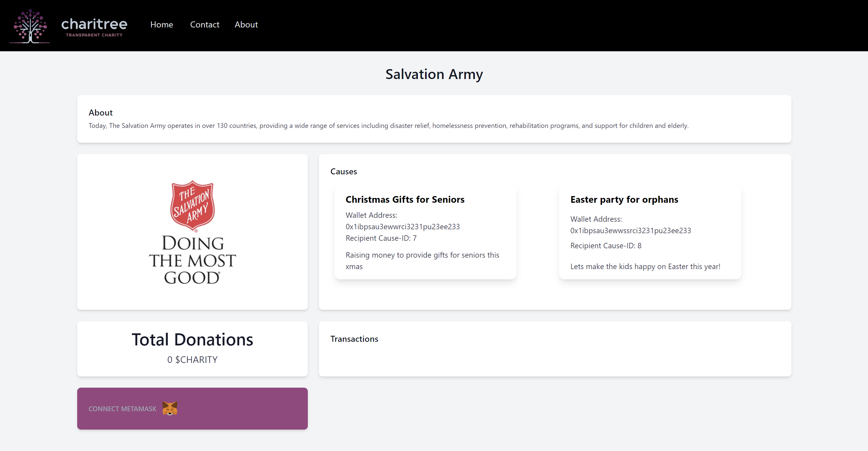Go to the About navigation page
Viewport: 868px width, 451px height.
246,25
